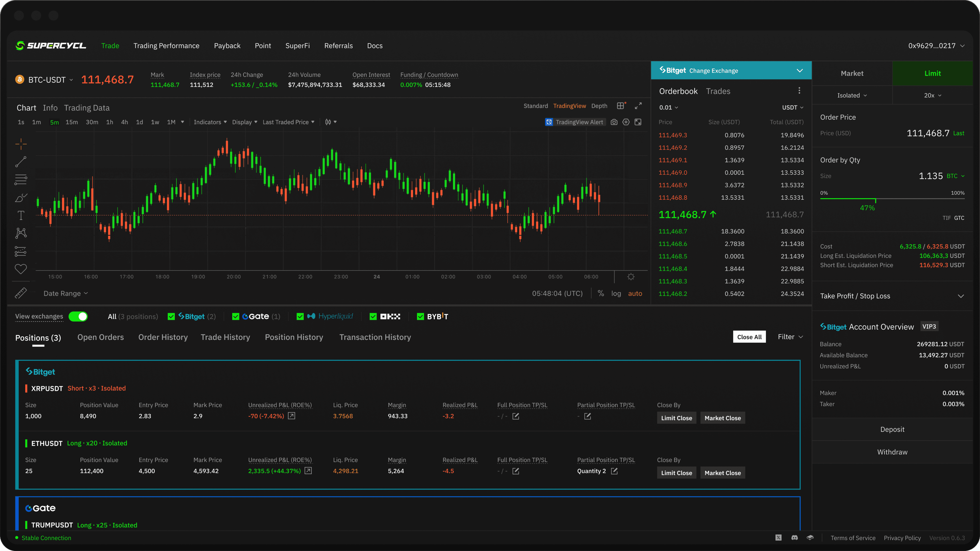
Task: Open the Discord link icon
Action: (794, 538)
